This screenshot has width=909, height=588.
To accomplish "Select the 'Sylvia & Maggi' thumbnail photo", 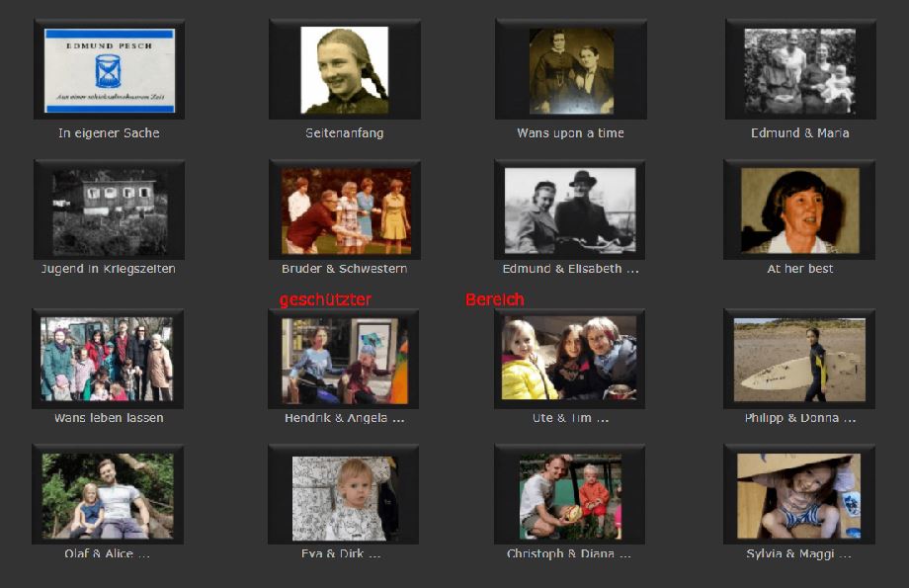I will pos(798,495).
